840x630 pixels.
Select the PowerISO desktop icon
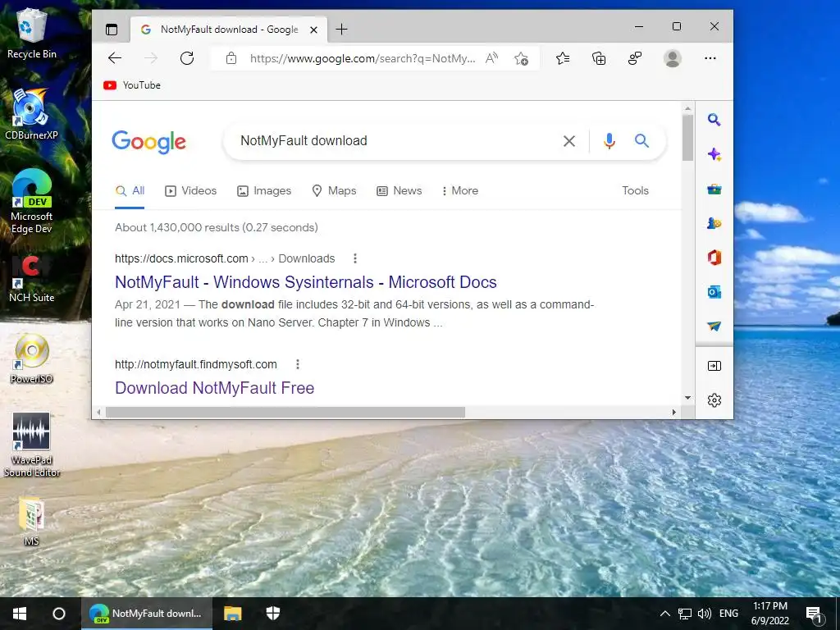(x=32, y=358)
